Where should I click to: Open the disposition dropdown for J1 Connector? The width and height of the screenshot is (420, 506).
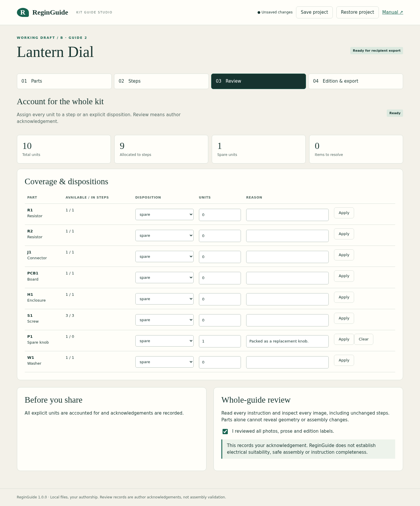(x=164, y=256)
